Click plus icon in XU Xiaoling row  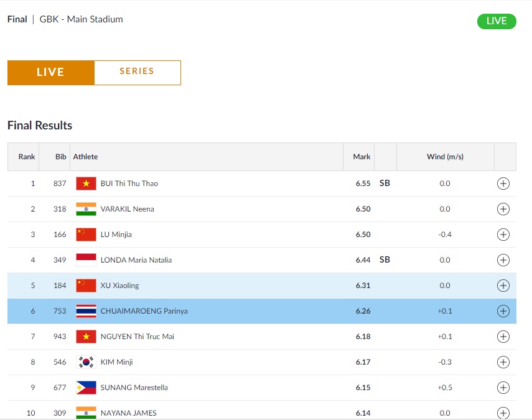[503, 286]
